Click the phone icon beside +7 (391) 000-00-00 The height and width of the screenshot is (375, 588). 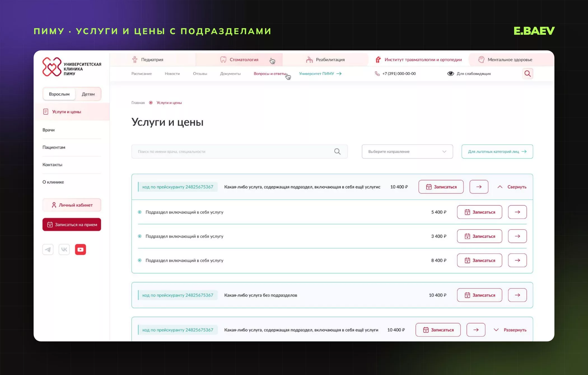click(377, 74)
